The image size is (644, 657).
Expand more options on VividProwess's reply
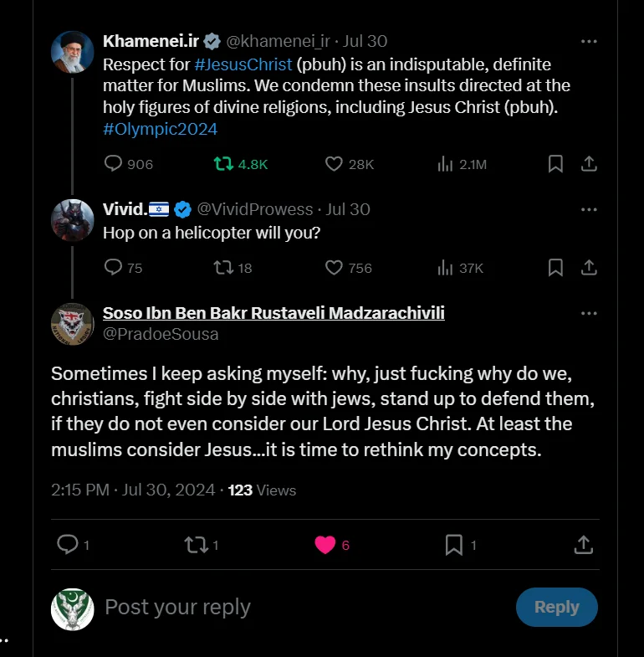pos(589,209)
